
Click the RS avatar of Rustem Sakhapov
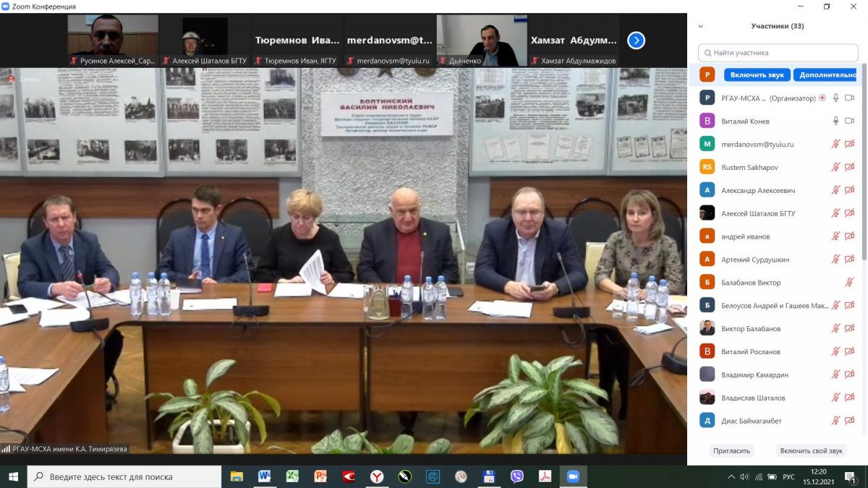point(707,167)
